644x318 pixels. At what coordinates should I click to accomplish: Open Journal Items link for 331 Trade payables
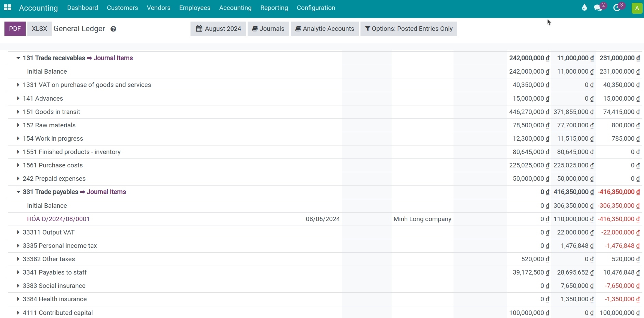tap(106, 192)
